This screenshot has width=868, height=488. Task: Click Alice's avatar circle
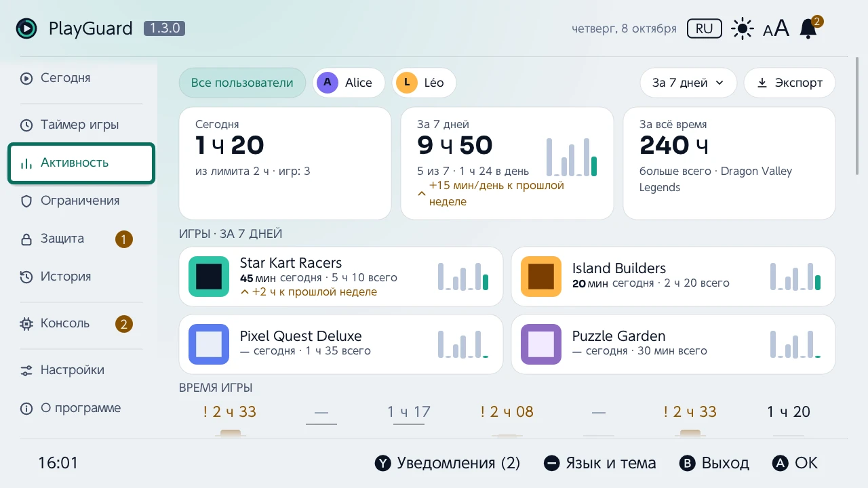click(328, 83)
